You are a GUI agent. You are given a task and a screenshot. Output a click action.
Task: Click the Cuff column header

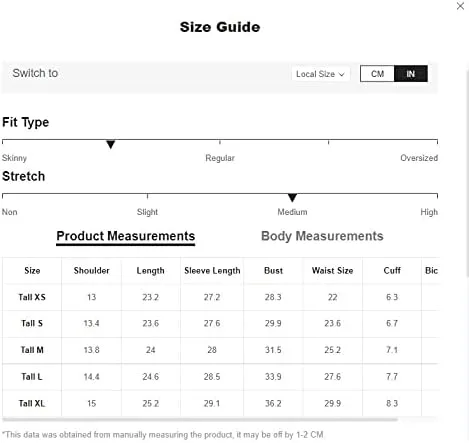(392, 271)
